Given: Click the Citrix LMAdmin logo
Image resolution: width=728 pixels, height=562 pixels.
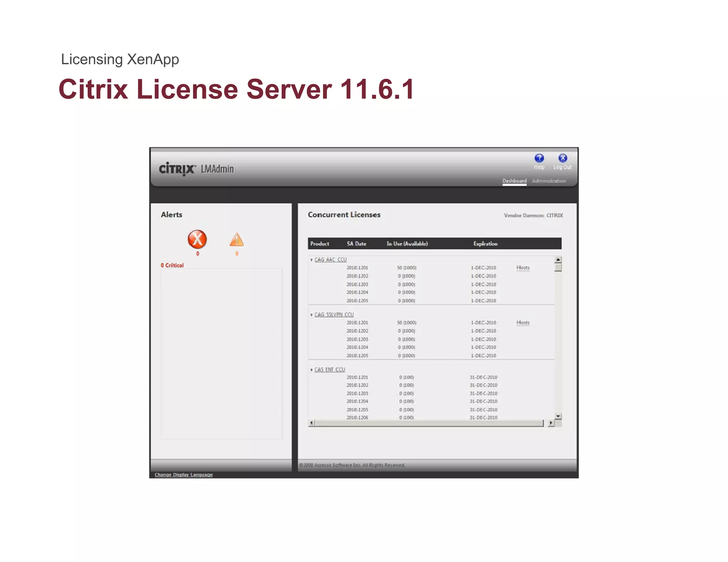Looking at the screenshot, I should point(196,169).
